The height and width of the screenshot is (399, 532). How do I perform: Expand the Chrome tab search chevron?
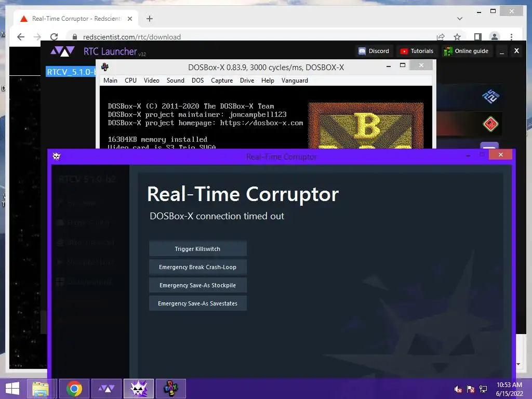click(x=460, y=19)
